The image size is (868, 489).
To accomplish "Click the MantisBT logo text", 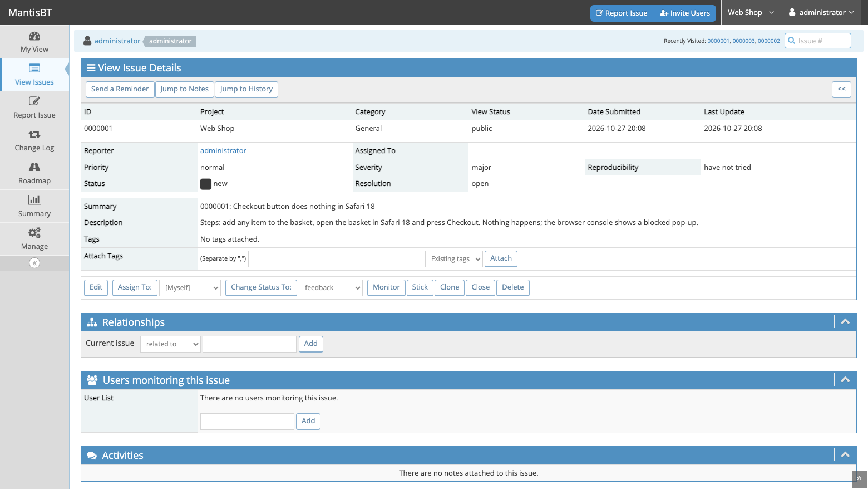I will [30, 12].
